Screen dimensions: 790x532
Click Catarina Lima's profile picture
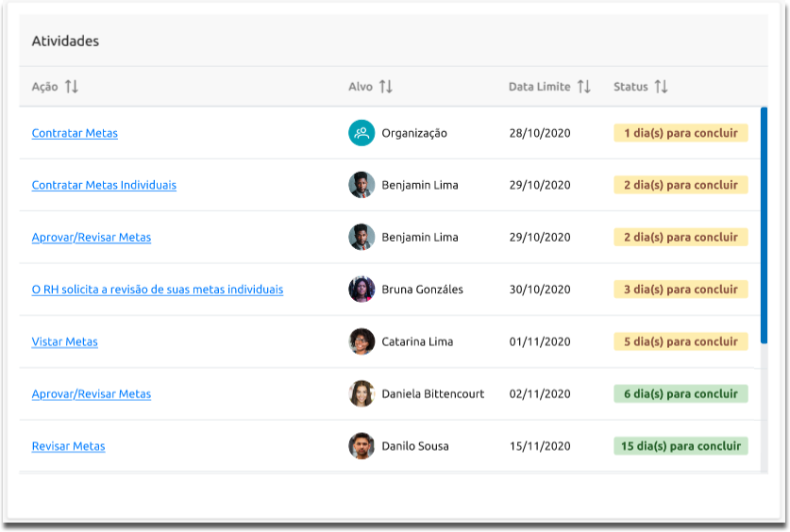(361, 341)
